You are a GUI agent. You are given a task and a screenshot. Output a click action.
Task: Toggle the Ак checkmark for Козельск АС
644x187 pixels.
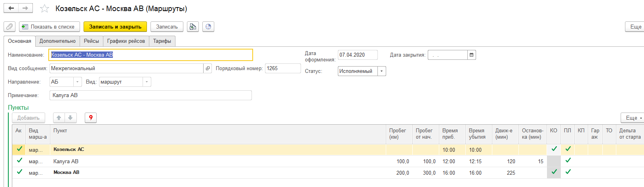tap(19, 149)
